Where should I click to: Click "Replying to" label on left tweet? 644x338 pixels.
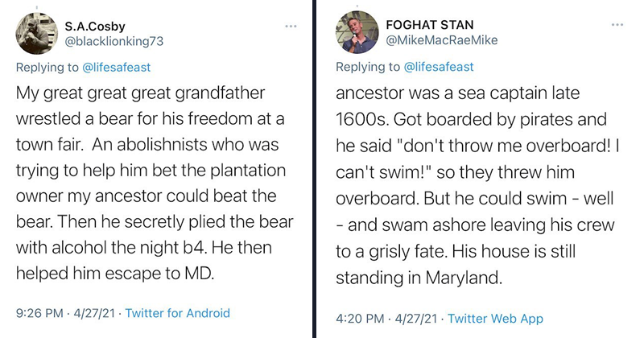tap(47, 68)
